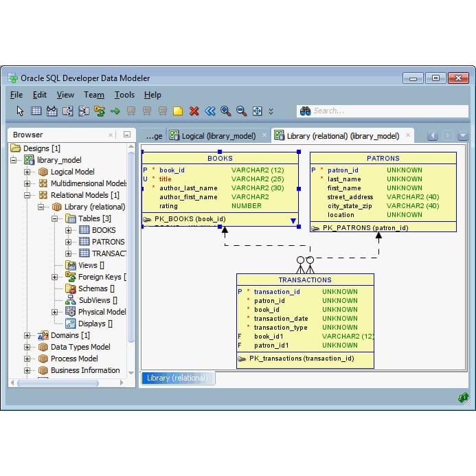Viewport: 476px width, 476px height.
Task: Click the green Generate DDL arrow icon
Action: coord(115,111)
